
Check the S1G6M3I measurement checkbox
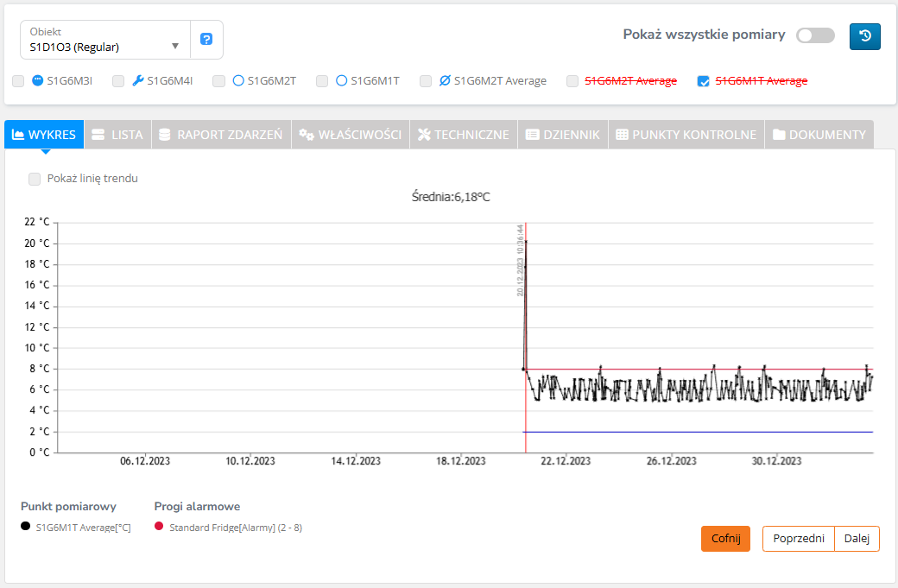click(18, 81)
